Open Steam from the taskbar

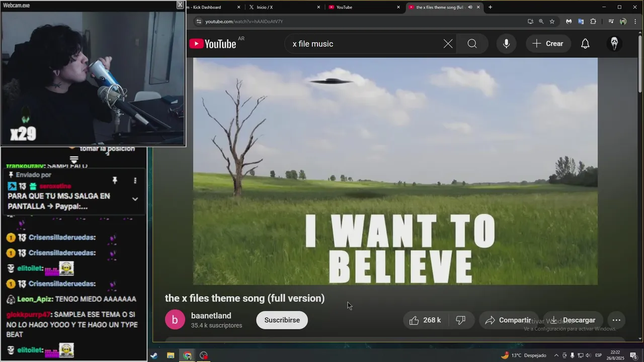pos(153,355)
